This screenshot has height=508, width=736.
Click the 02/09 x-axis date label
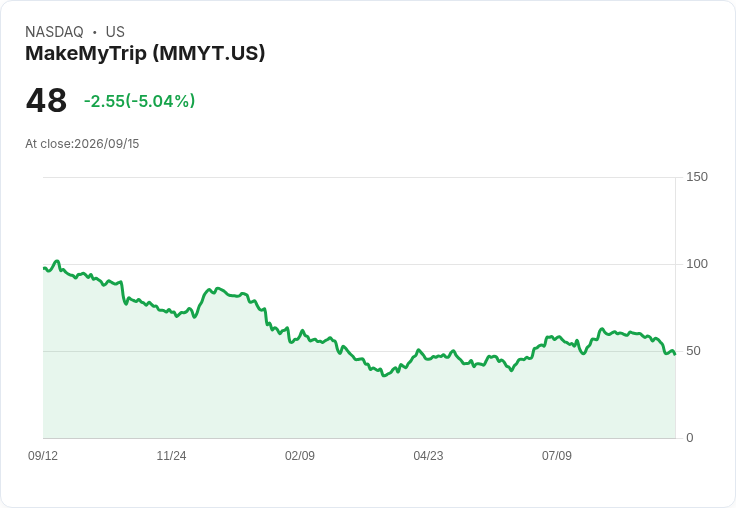point(299,455)
